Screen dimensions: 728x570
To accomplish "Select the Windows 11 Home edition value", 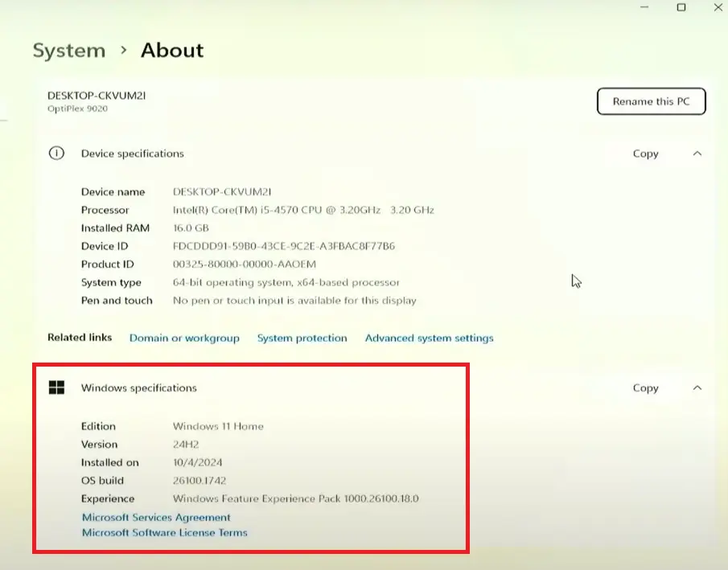I will pos(218,426).
